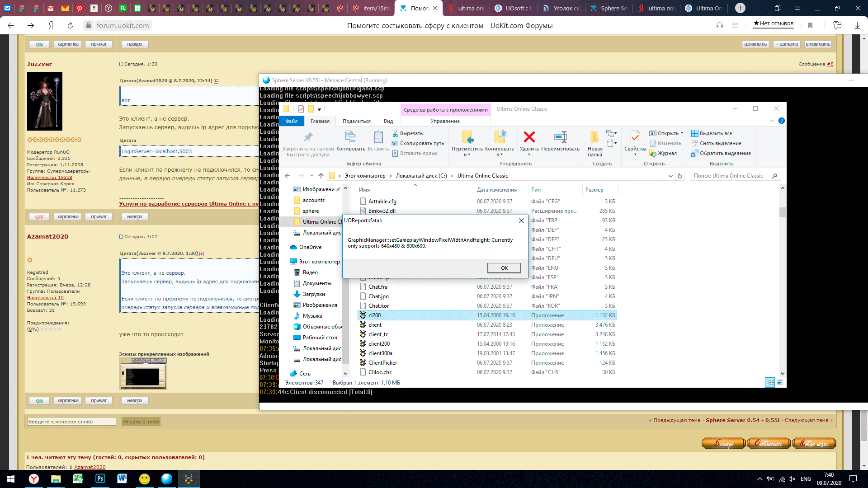Viewport: 868px width, 488px height.
Task: Expand the address bar history dropdown
Action: pos(670,176)
